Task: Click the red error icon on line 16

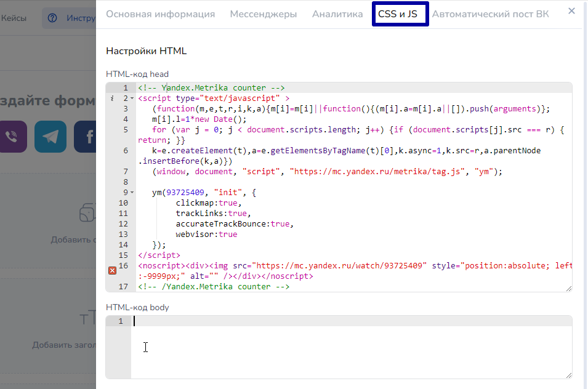Action: (x=112, y=270)
